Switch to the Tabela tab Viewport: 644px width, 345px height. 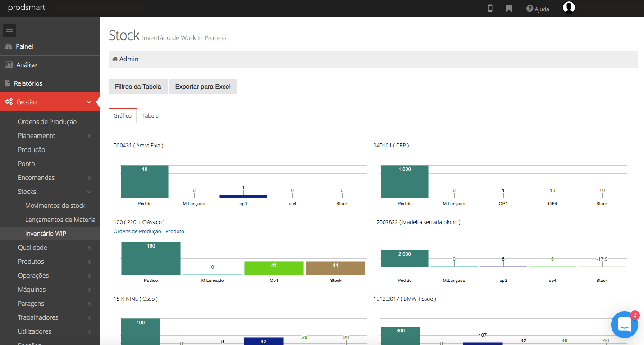pos(151,116)
